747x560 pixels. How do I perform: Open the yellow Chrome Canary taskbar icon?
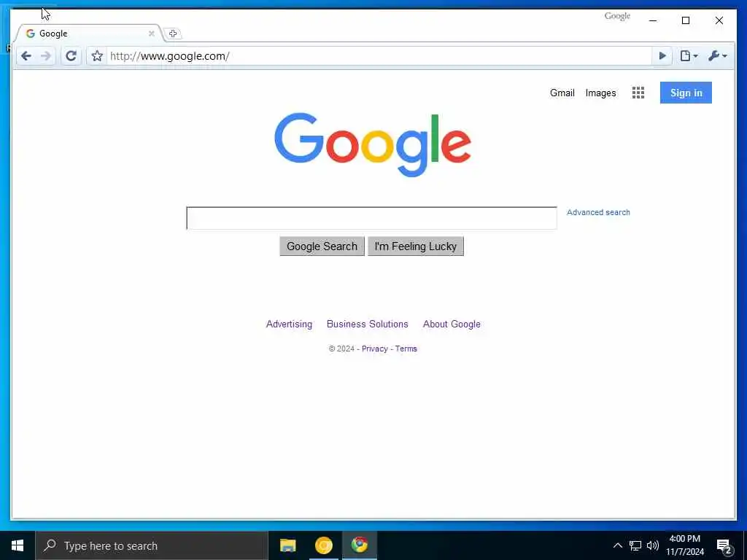click(324, 545)
